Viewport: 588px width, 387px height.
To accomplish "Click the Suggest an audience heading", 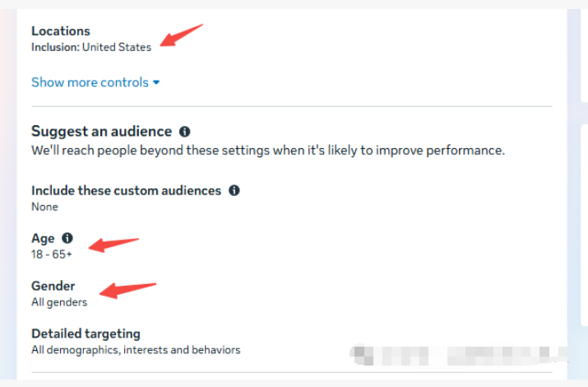I will [x=101, y=132].
